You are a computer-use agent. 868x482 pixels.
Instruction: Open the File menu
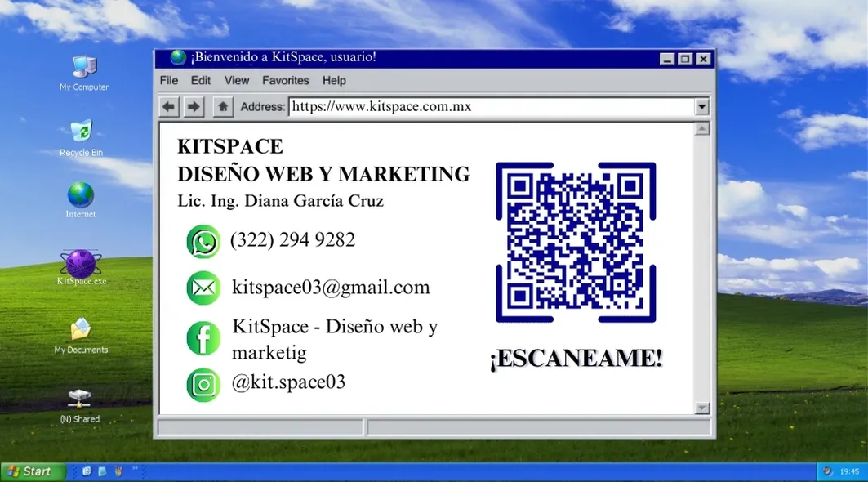pyautogui.click(x=168, y=80)
